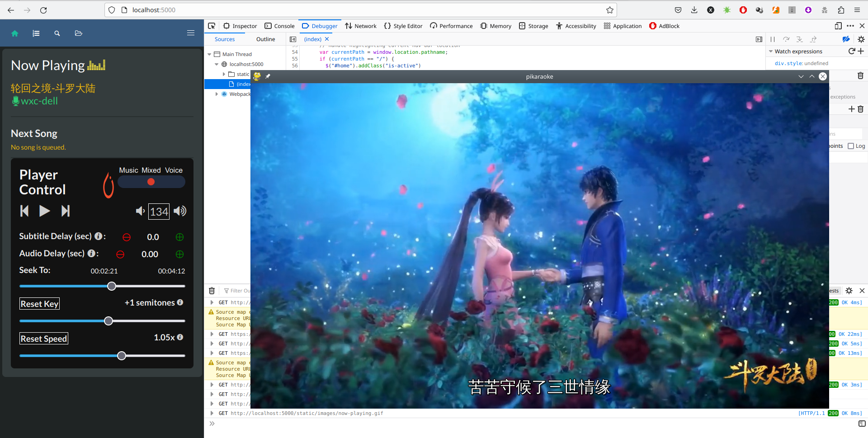Open the Application tab
868x438 pixels.
pyautogui.click(x=623, y=26)
